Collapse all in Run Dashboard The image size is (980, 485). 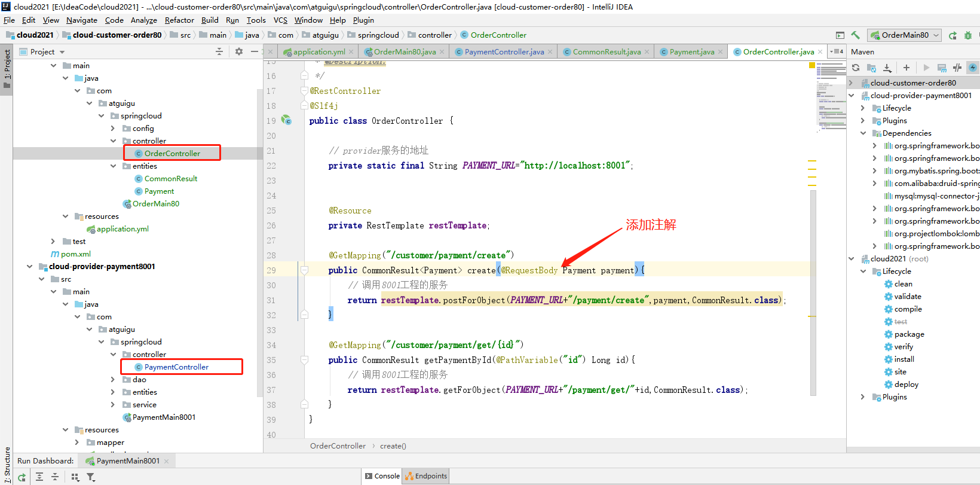coord(55,477)
